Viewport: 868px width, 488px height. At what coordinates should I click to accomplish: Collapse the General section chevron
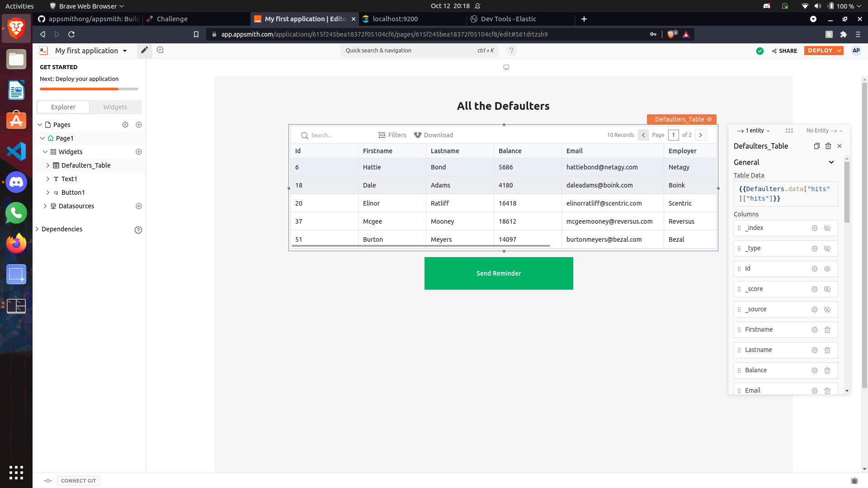pyautogui.click(x=831, y=162)
